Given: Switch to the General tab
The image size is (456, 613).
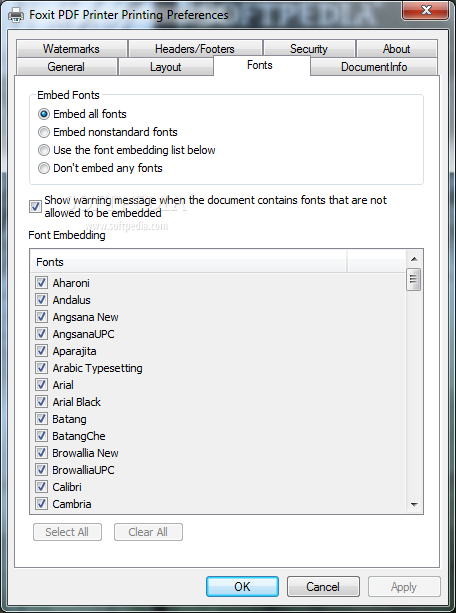Looking at the screenshot, I should (66, 67).
